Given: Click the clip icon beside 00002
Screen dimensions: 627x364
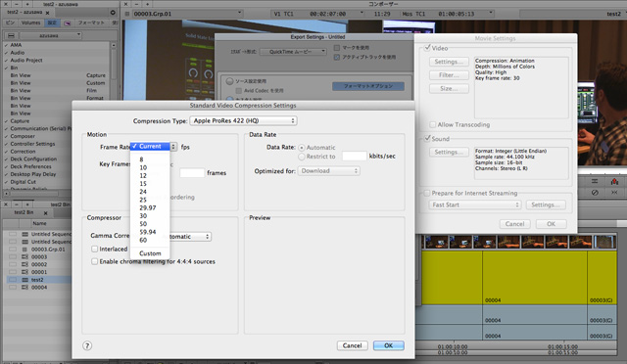Looking at the screenshot, I should coord(24,264).
